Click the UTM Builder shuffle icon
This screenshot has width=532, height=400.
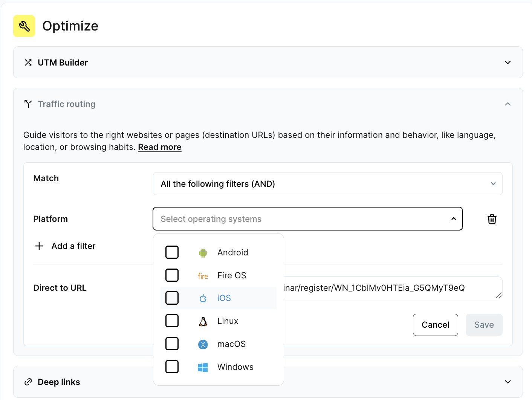28,63
